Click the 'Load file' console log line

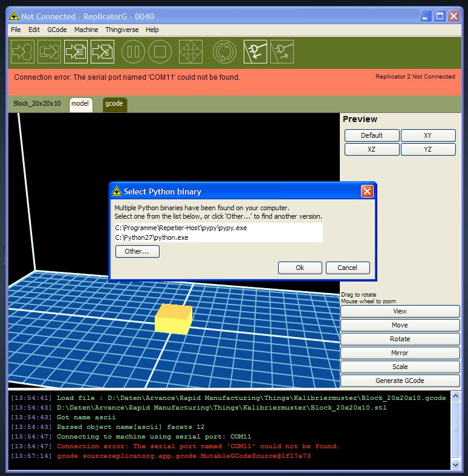tap(228, 398)
